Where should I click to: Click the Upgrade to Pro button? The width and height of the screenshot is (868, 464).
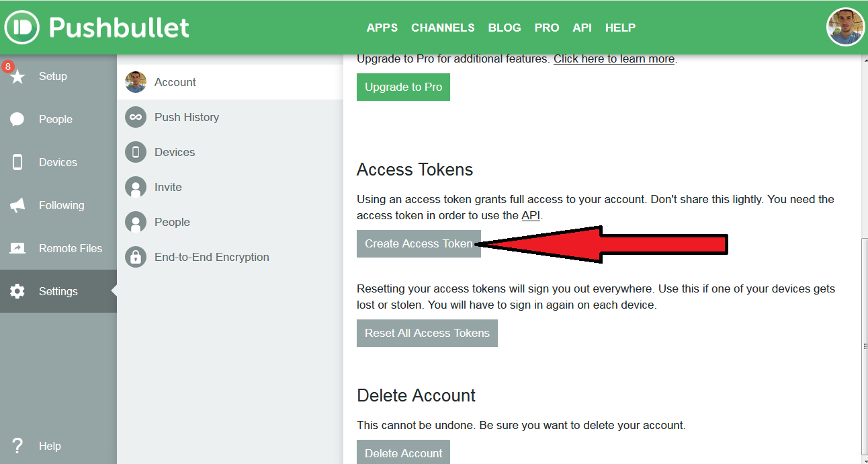(x=403, y=87)
